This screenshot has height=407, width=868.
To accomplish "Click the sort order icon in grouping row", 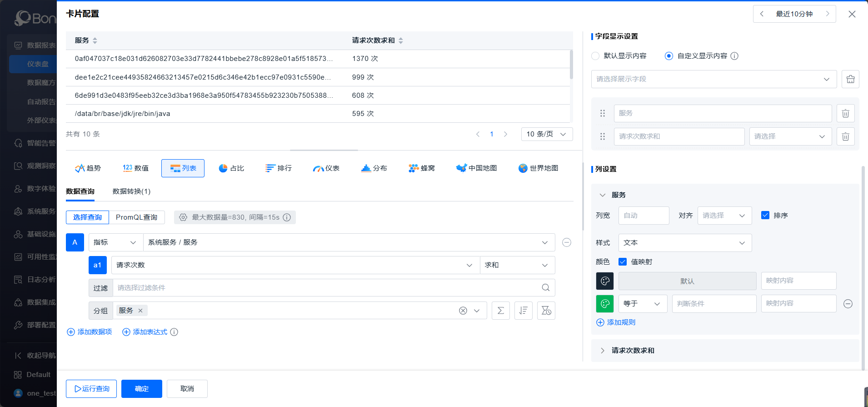I will point(523,311).
